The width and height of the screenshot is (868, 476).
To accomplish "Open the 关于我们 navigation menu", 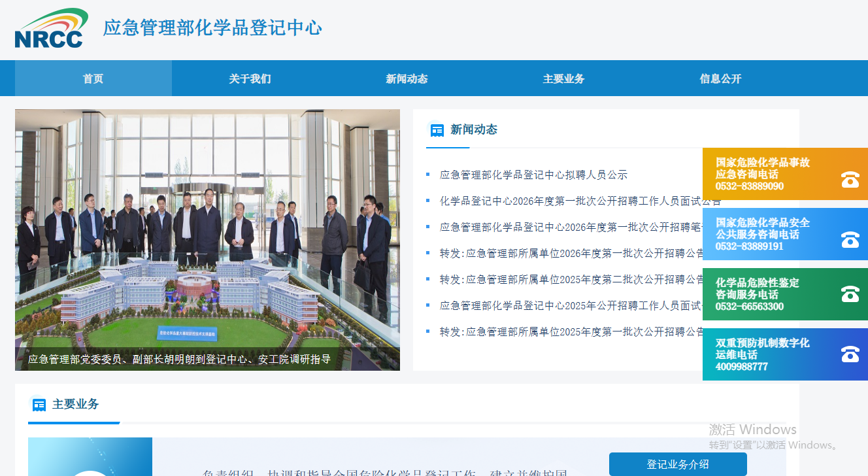I will coord(250,78).
